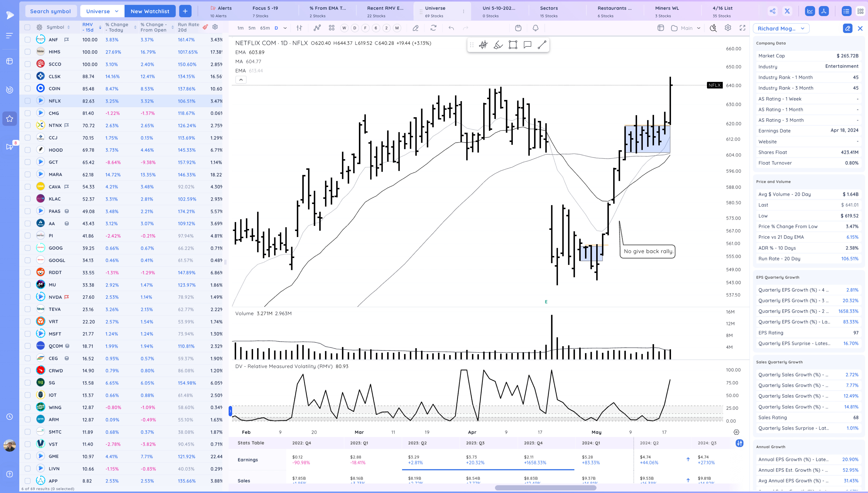The width and height of the screenshot is (868, 493).
Task: Select the 65m timeframe
Action: 265,28
